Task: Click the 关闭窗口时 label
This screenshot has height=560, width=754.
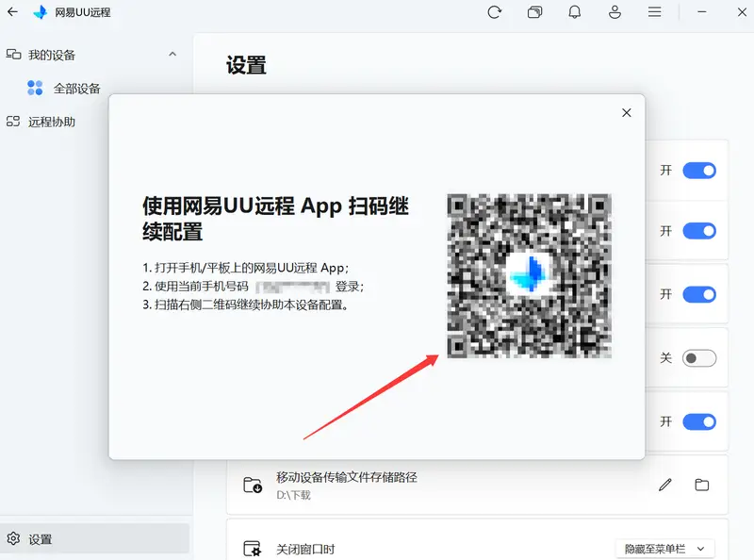Action: (305, 549)
